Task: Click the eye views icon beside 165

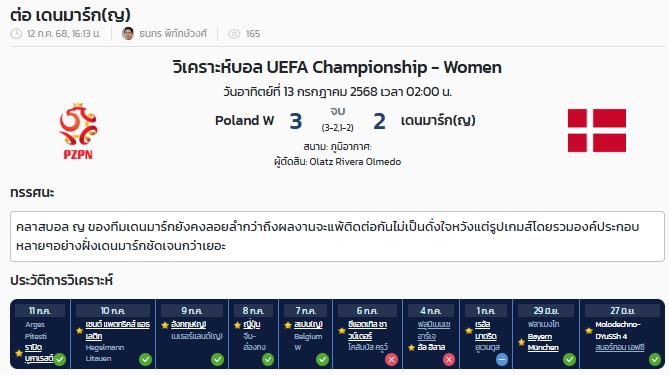Action: [234, 34]
